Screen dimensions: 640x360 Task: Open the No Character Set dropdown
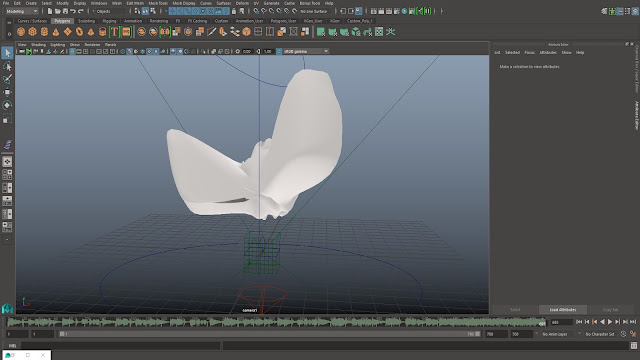tap(600, 334)
